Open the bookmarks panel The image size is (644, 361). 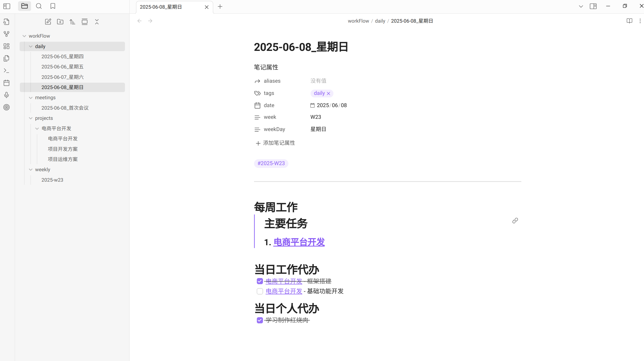point(53,6)
